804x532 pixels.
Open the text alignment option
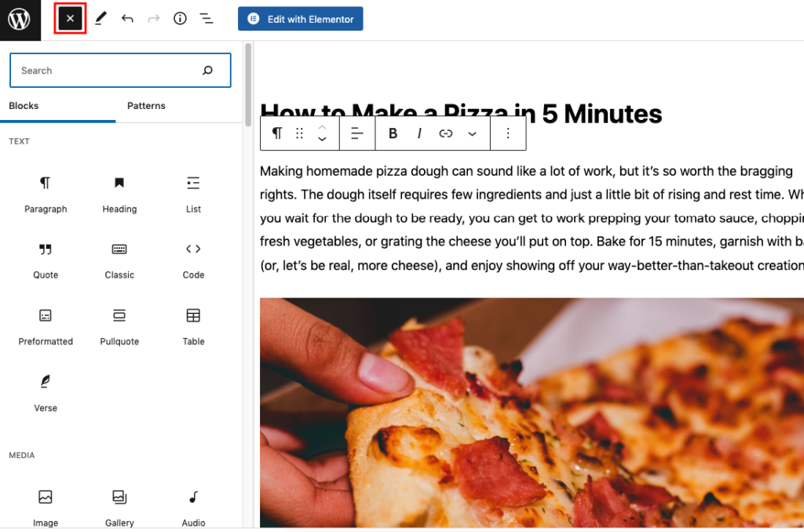click(357, 133)
